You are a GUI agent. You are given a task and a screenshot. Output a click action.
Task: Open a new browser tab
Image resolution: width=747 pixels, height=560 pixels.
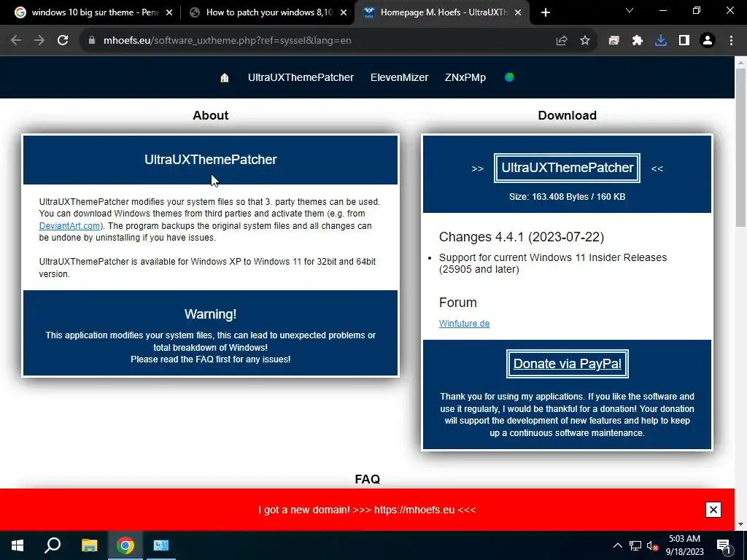(546, 13)
